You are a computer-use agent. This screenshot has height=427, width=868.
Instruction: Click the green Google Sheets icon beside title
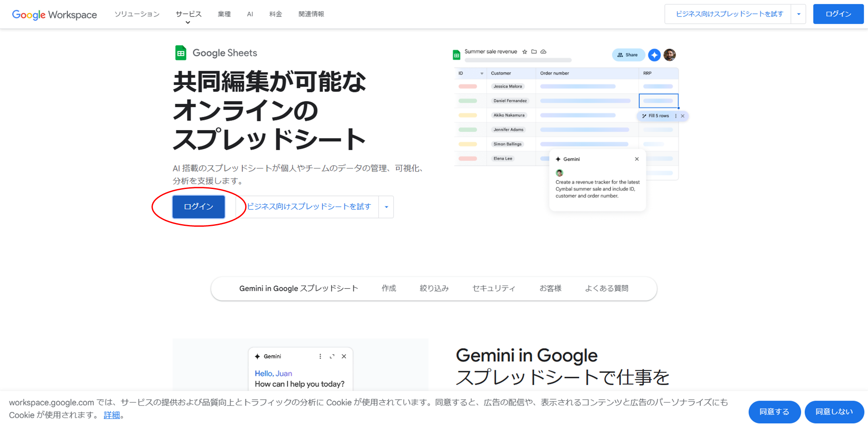pyautogui.click(x=181, y=53)
